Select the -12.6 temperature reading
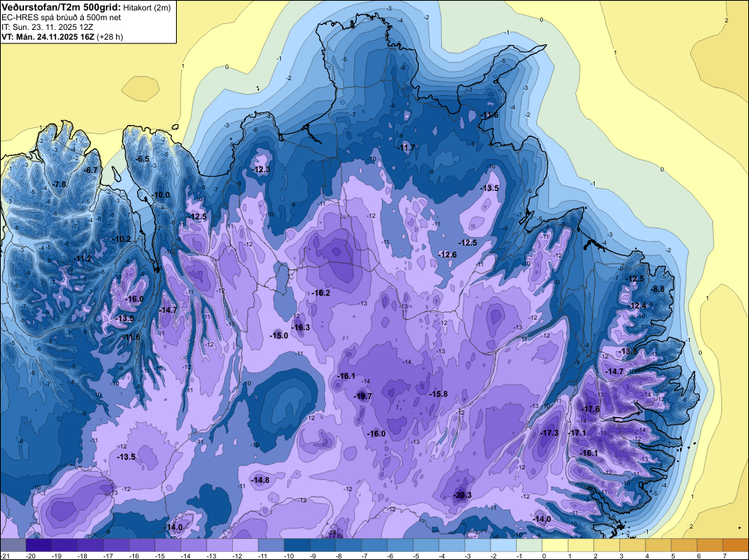Image resolution: width=749 pixels, height=560 pixels. (x=448, y=255)
